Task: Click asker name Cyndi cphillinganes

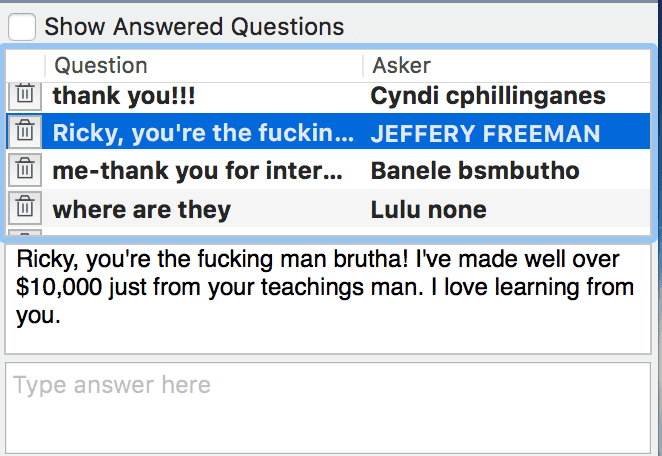Action: tap(488, 96)
